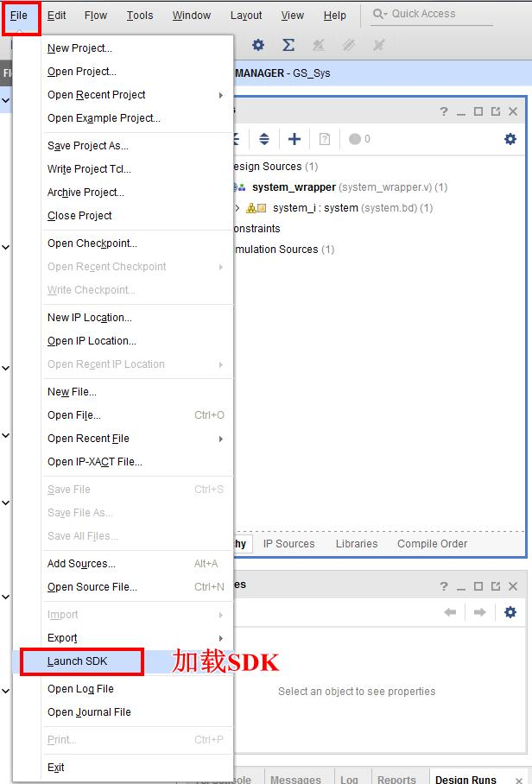The image size is (532, 784).
Task: Open the Layout menu
Action: pyautogui.click(x=246, y=16)
